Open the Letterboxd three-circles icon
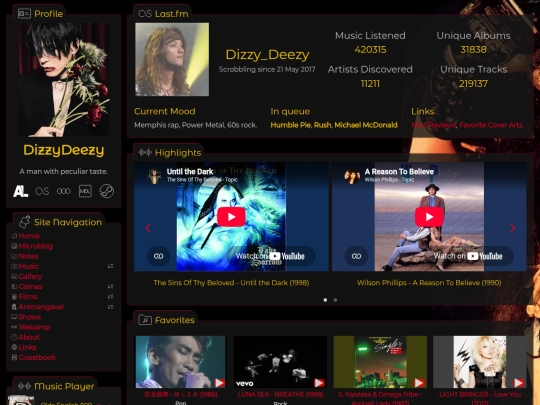The width and height of the screenshot is (540, 405). 64,191
